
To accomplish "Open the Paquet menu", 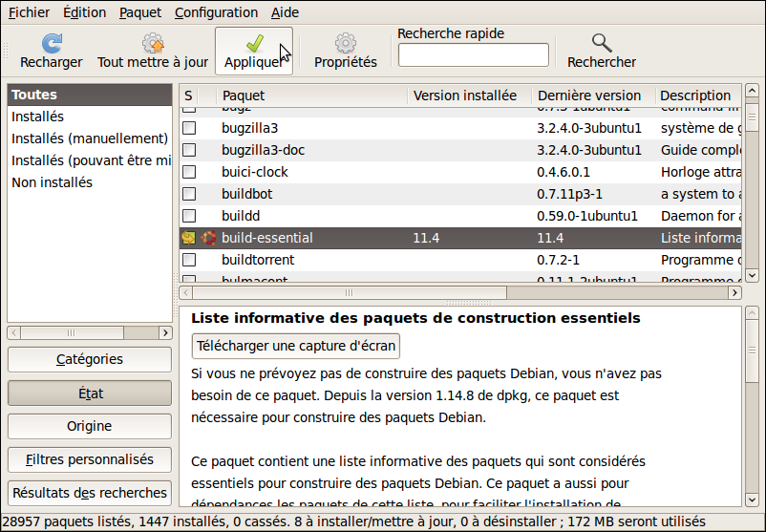I will coord(140,12).
